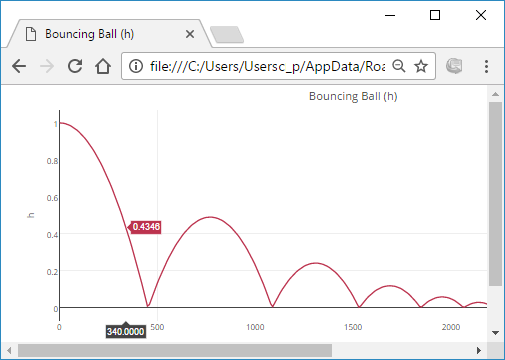This screenshot has width=505, height=360.
Task: Click the vertical scrollbar up arrow
Action: 495,94
